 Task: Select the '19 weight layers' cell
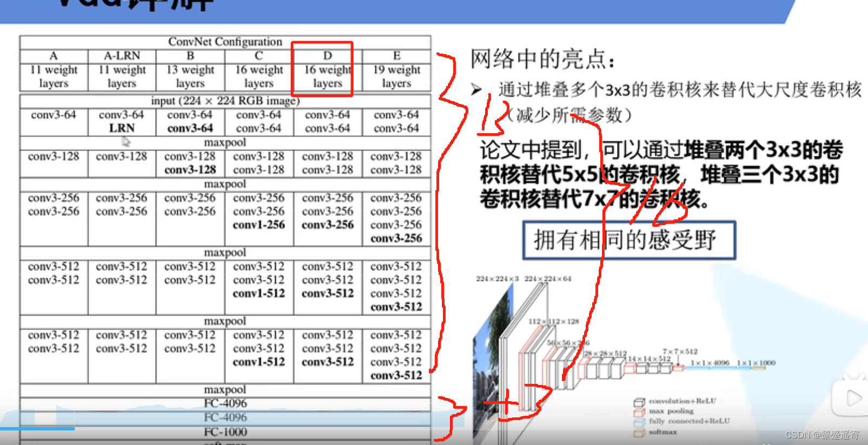click(x=396, y=76)
